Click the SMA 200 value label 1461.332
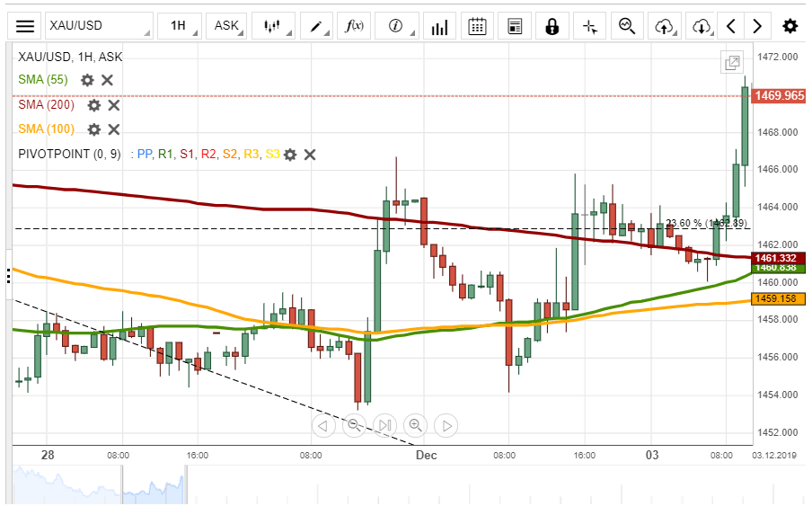812x506 pixels. coord(780,258)
